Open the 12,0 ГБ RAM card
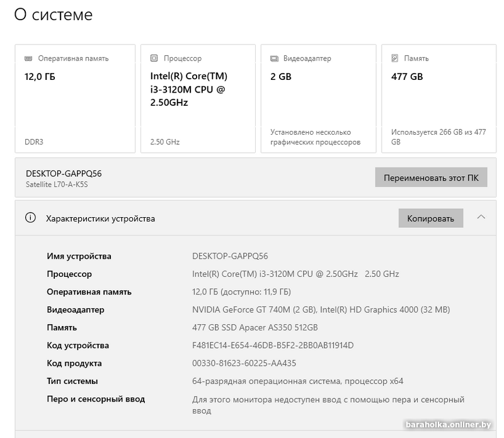Screen dimensions: 504x438 click(x=75, y=98)
